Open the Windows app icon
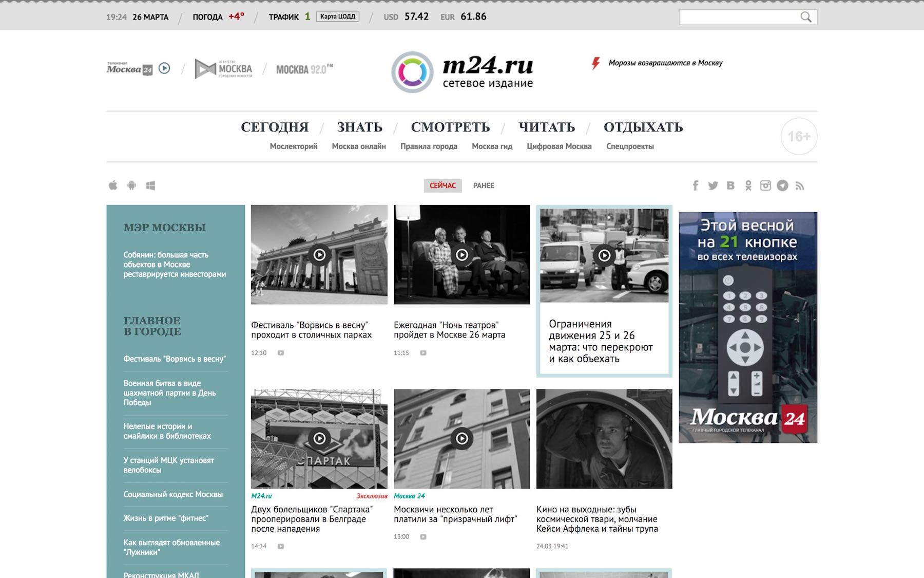 pyautogui.click(x=150, y=185)
